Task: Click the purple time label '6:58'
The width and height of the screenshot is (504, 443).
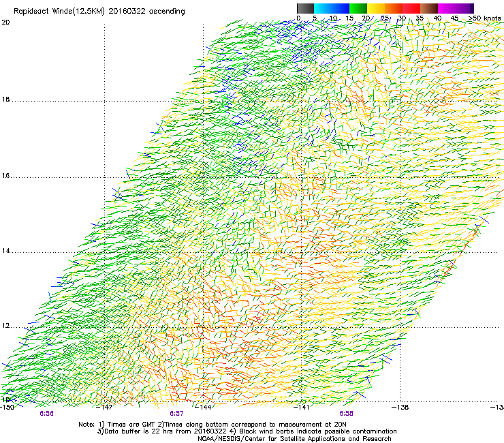Action: click(x=346, y=414)
